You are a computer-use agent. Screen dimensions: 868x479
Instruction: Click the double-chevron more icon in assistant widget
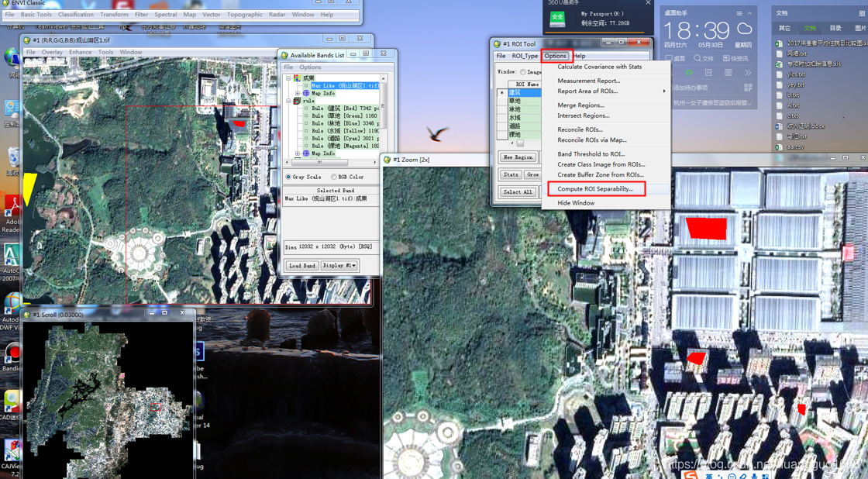coord(748,73)
